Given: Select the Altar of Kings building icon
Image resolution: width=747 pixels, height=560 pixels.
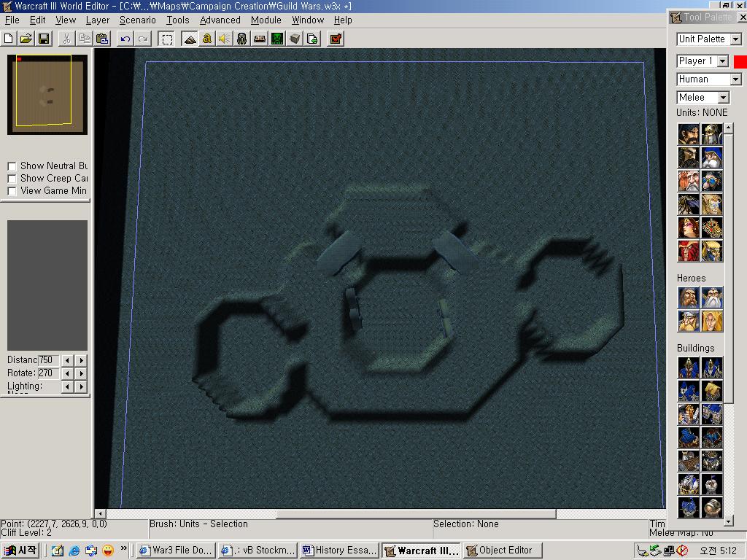Looking at the screenshot, I should (689, 414).
